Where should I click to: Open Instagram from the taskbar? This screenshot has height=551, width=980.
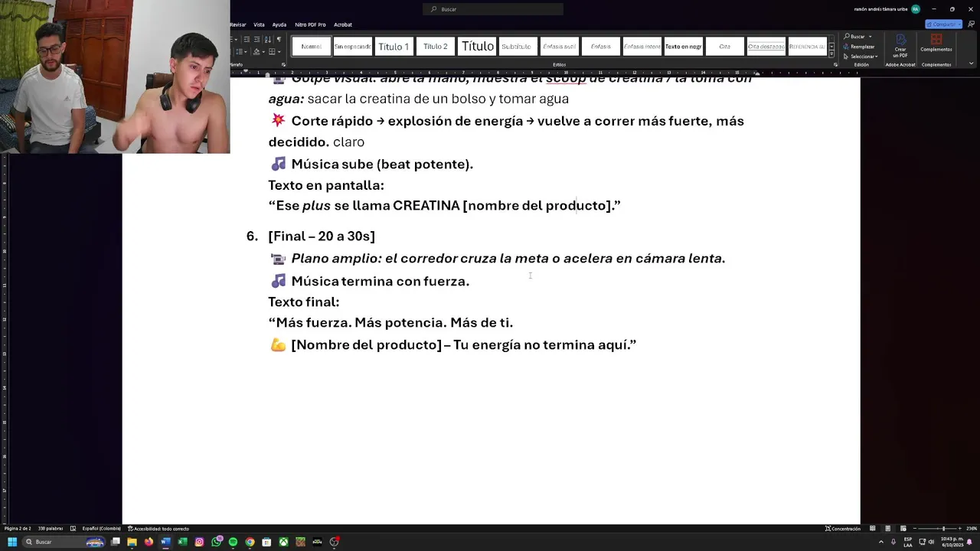point(199,542)
